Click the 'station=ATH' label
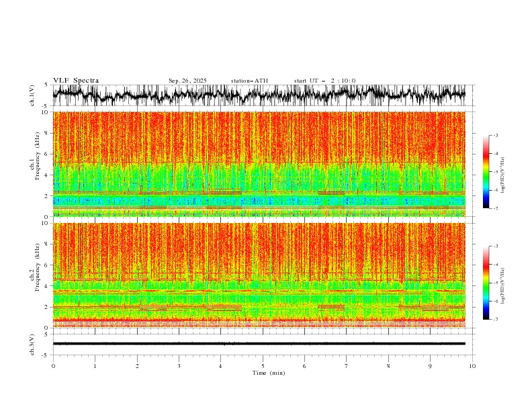Image resolution: width=532 pixels, height=411 pixels. pyautogui.click(x=249, y=81)
